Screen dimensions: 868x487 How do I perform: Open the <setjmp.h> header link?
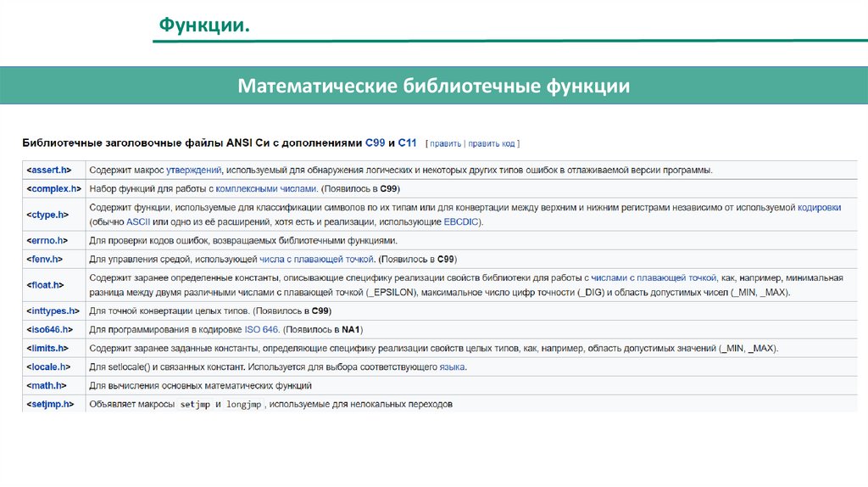[x=50, y=405]
